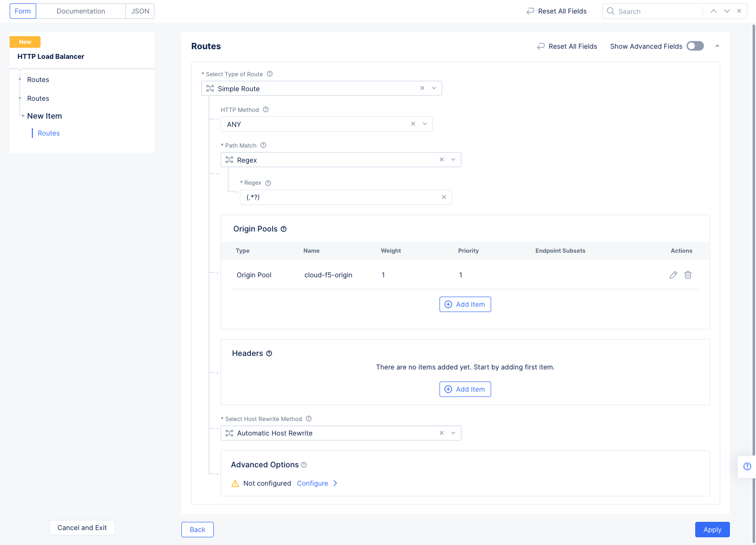Clear the HTTP Method selection
This screenshot has width=756, height=545.
tap(413, 124)
